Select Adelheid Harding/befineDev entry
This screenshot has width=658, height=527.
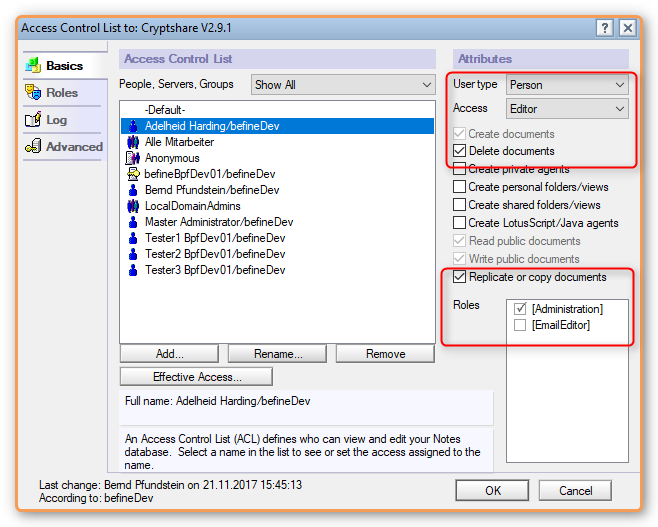277,126
